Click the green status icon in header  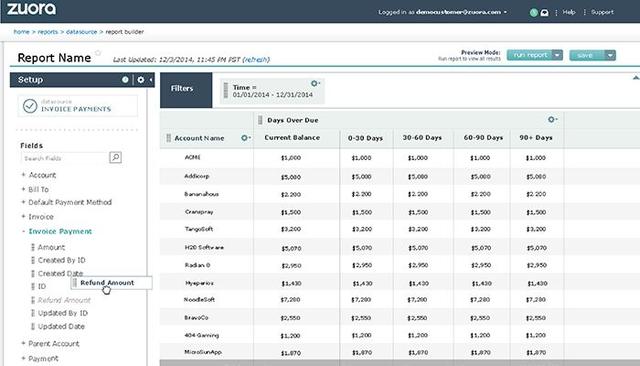point(533,13)
